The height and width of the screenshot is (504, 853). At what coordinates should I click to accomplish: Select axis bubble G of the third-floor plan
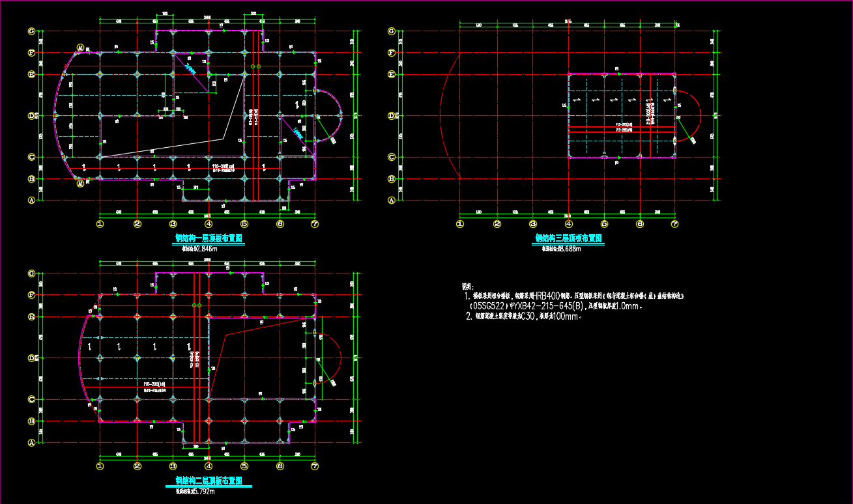(x=391, y=31)
